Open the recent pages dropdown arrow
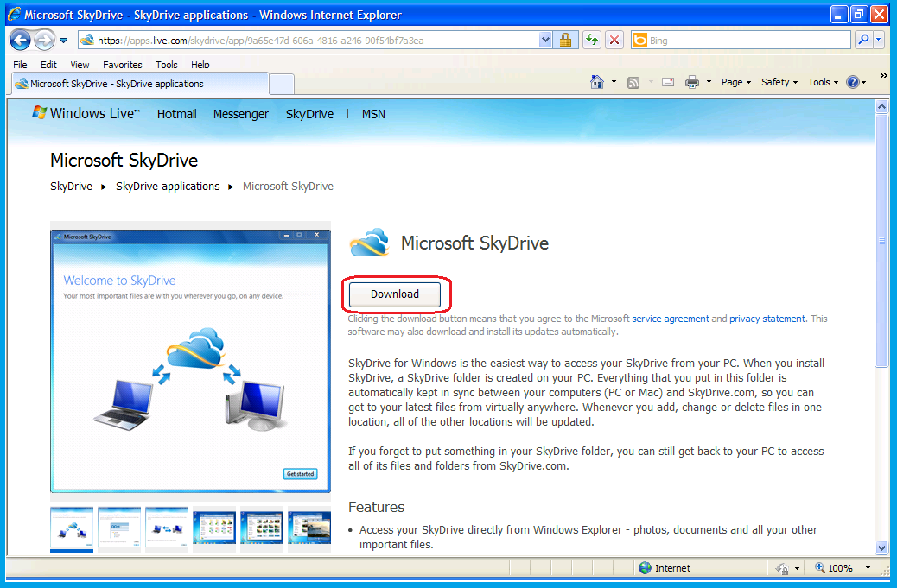The image size is (897, 588). 63,41
